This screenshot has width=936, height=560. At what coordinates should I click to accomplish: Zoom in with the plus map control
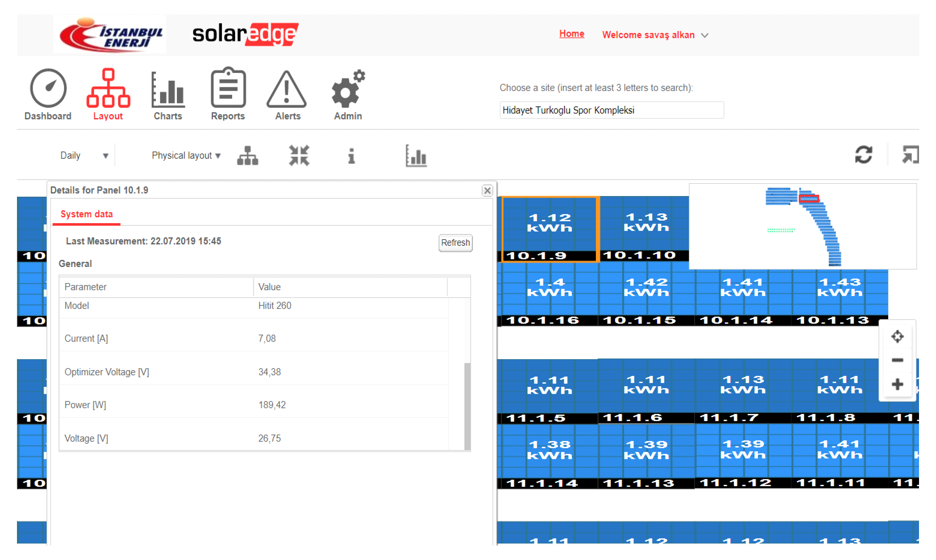point(897,384)
